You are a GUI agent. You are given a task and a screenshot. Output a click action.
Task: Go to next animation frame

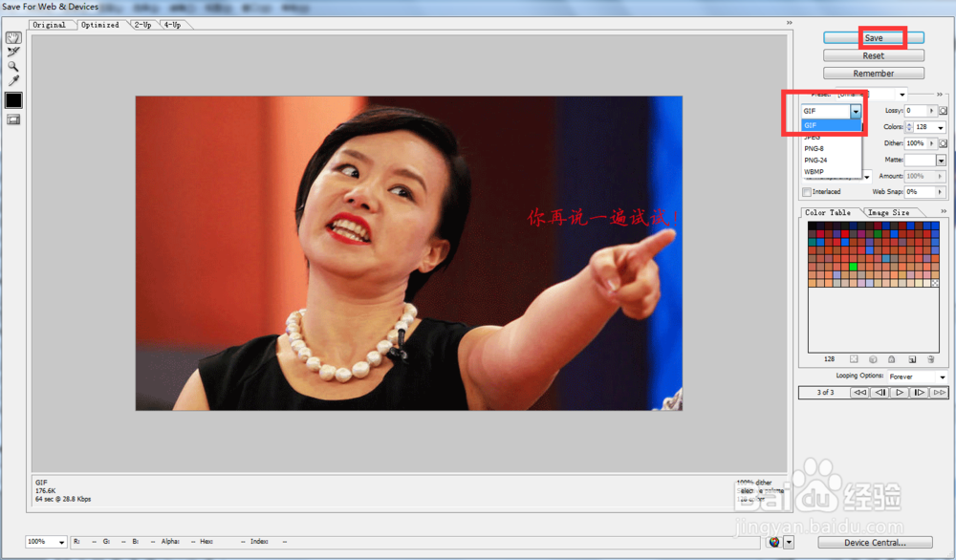click(919, 393)
